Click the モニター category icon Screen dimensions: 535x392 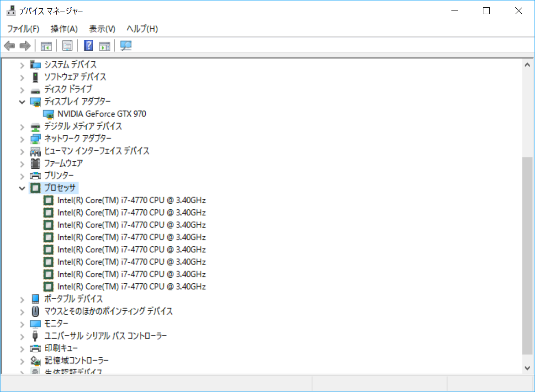coord(36,324)
